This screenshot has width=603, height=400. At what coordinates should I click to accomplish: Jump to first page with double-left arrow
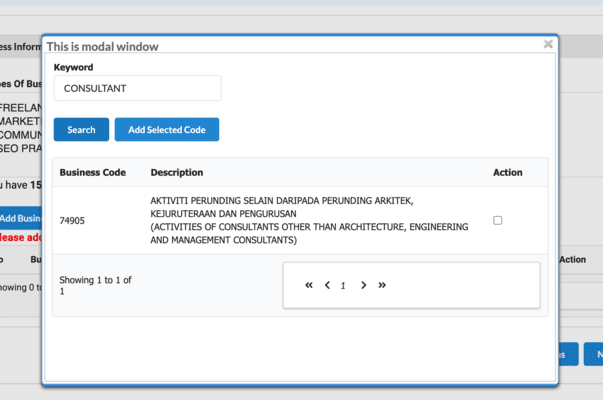pos(309,285)
